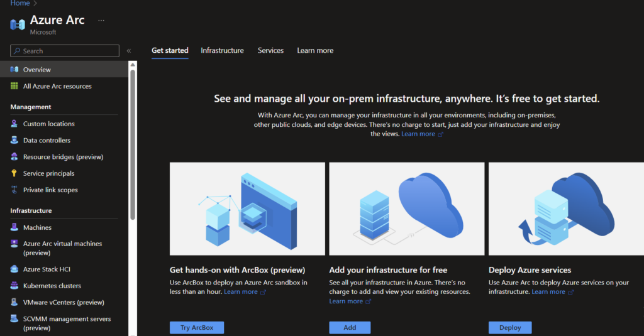The height and width of the screenshot is (336, 644).
Task: Click Learn more link in intro paragraph
Action: pyautogui.click(x=418, y=134)
